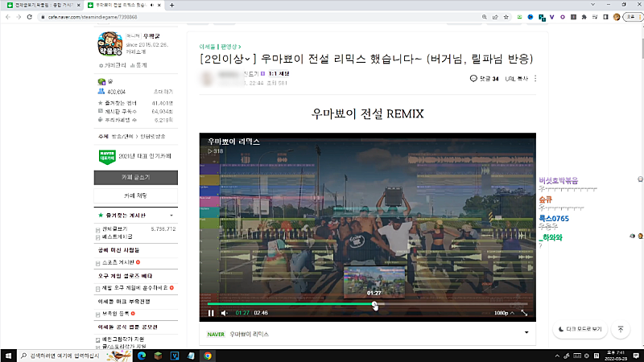Seek along the green played portion of the video
Image resolution: width=644 pixels, height=362 pixels.
(291, 304)
